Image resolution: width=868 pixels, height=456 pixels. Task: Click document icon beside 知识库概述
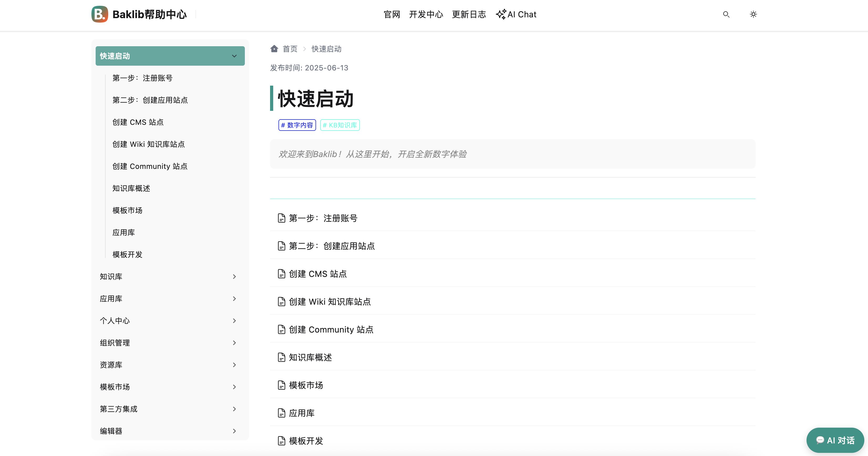[281, 357]
